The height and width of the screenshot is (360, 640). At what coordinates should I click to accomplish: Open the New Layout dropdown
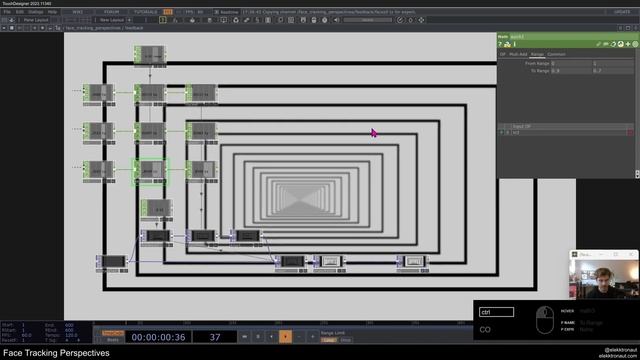(x=111, y=20)
